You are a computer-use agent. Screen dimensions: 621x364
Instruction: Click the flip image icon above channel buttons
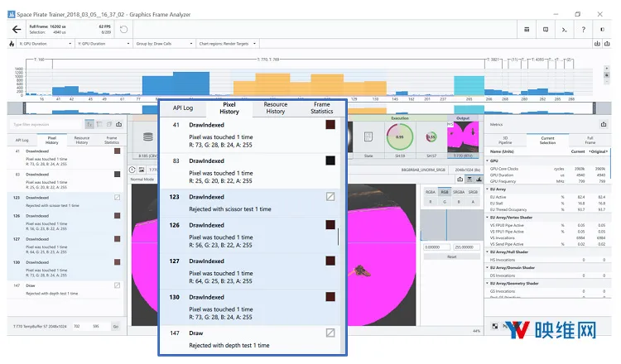[469, 180]
